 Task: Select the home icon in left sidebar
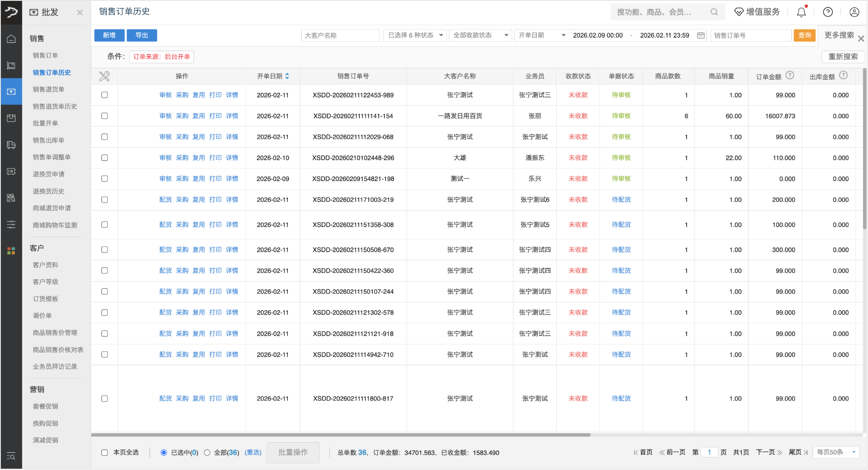tap(11, 39)
